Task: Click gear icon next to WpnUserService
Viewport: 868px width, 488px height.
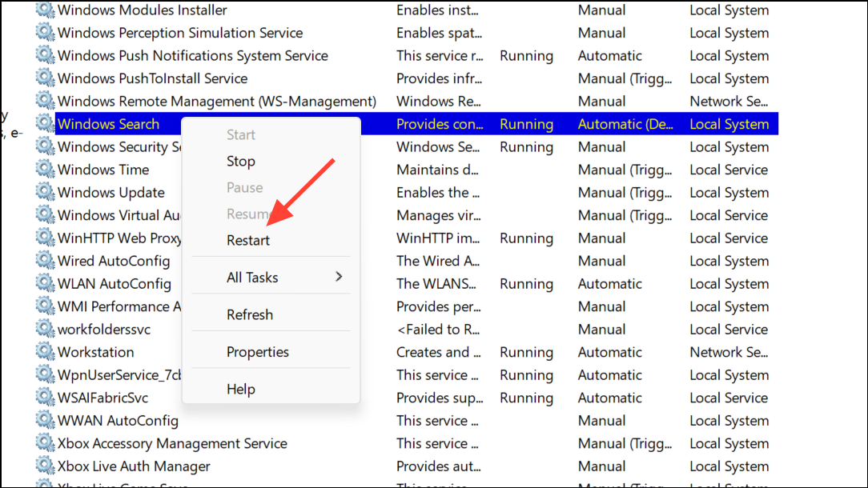Action: (46, 374)
